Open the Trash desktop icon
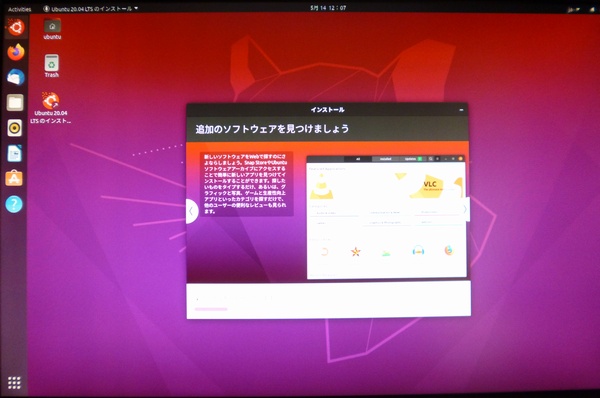Screen dimensions: 600x398 [52, 66]
